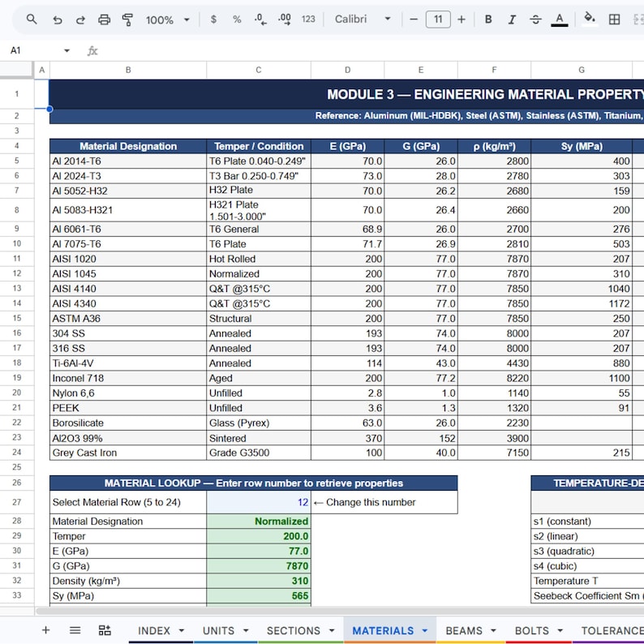Open the INDEX tab dropdown arrow
Image resolution: width=644 pixels, height=644 pixels.
point(182,630)
